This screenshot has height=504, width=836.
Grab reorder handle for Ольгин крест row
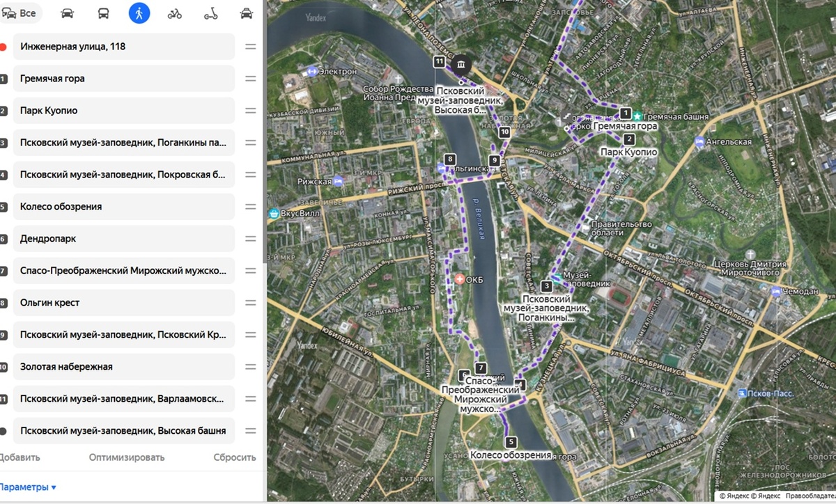[250, 303]
